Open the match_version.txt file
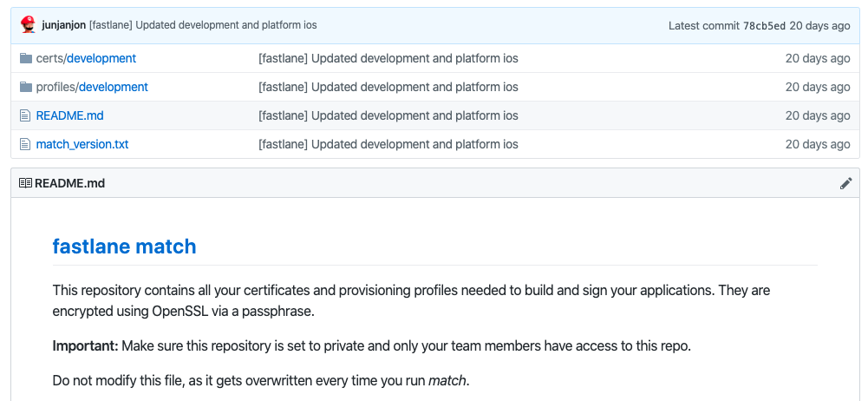The image size is (868, 401). point(82,144)
